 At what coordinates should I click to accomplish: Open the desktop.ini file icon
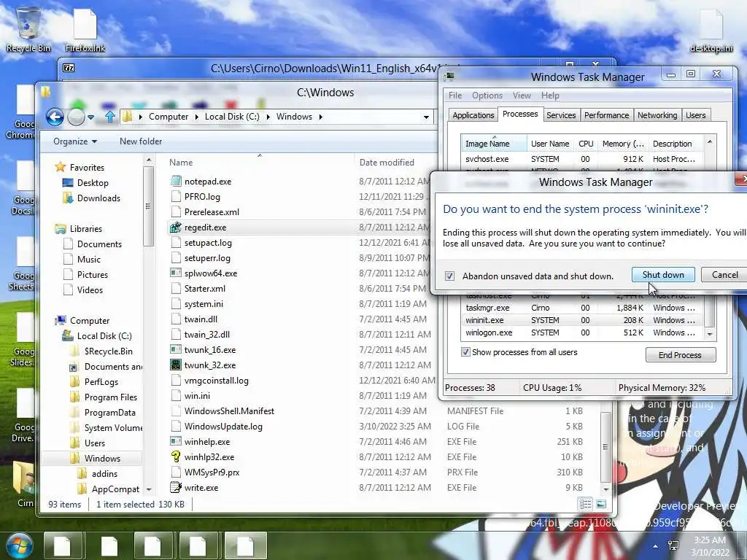(x=712, y=29)
